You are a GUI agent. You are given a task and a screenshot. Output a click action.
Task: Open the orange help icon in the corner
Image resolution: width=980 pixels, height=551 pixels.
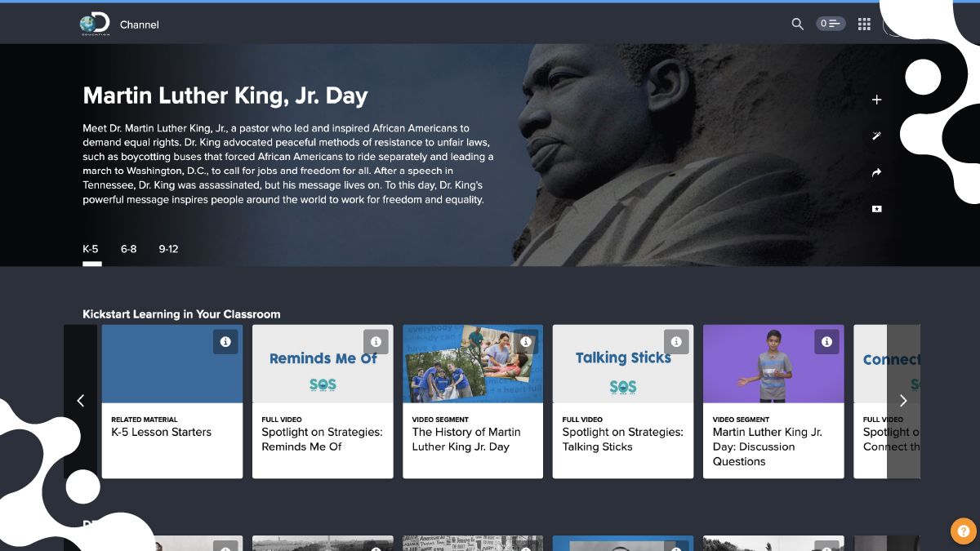point(962,531)
